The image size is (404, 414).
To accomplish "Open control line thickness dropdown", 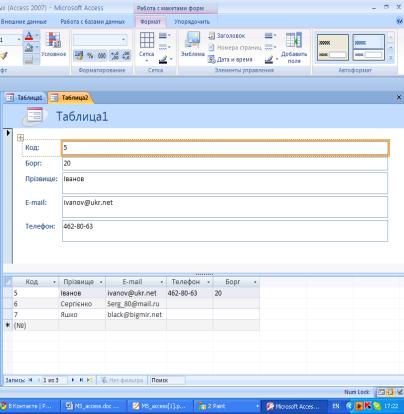I will click(x=270, y=35).
